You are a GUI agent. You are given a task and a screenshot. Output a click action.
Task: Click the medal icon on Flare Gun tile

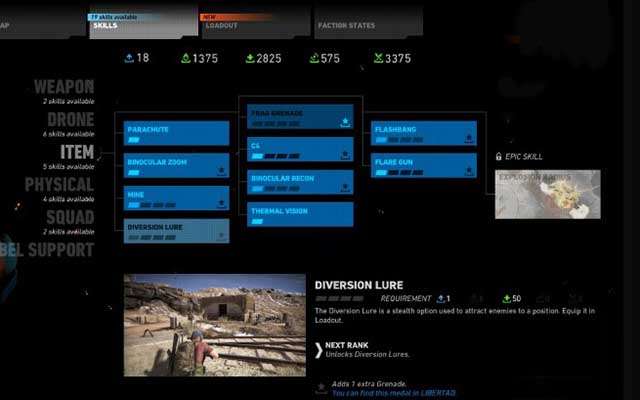tap(469, 171)
